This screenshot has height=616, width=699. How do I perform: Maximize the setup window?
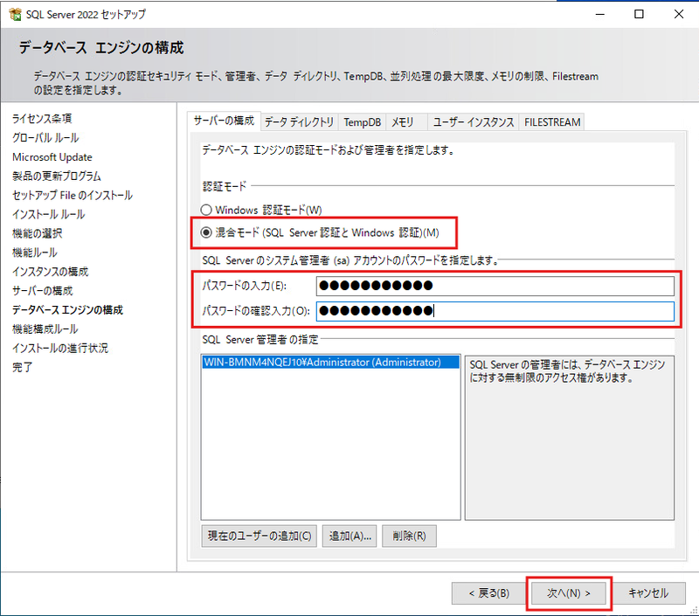pos(639,14)
